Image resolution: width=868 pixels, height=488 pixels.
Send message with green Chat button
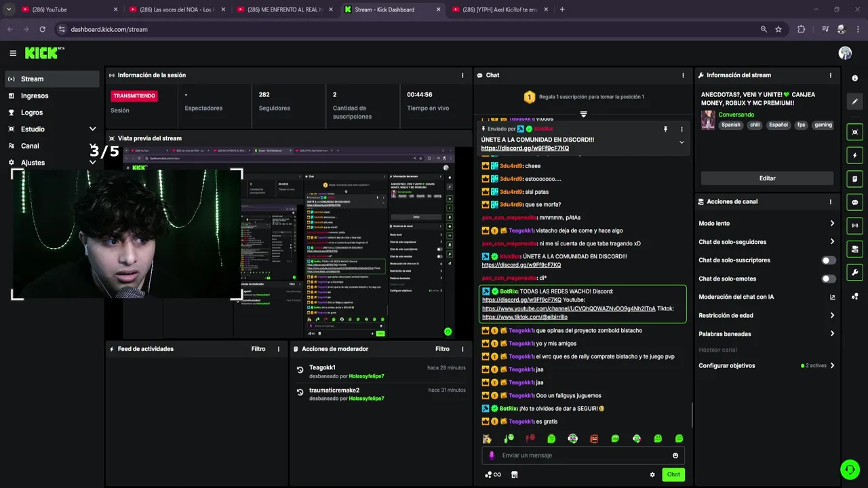click(673, 474)
